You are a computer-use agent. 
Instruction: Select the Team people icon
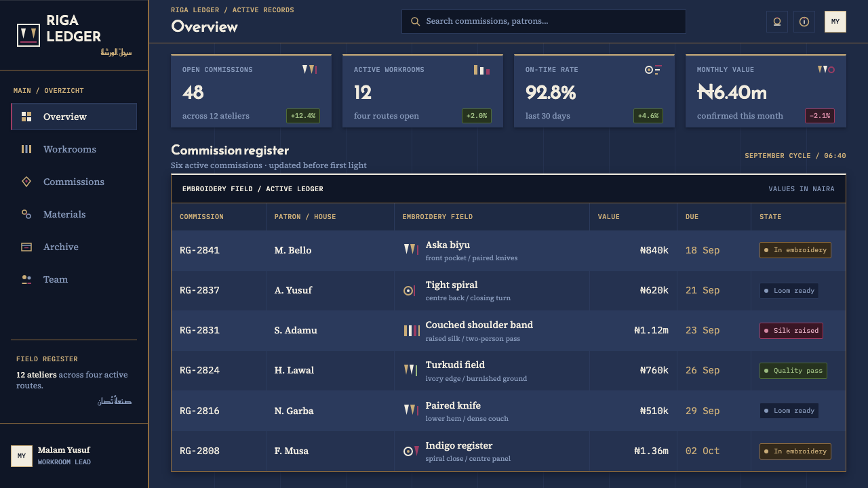26,279
